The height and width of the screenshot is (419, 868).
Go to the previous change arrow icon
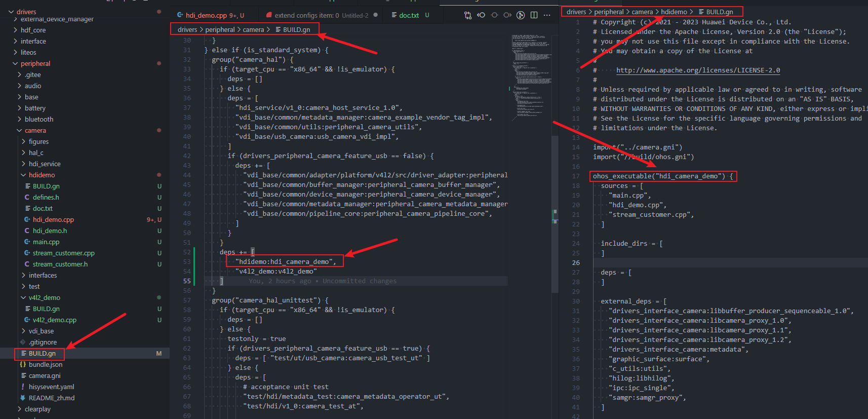click(x=481, y=15)
